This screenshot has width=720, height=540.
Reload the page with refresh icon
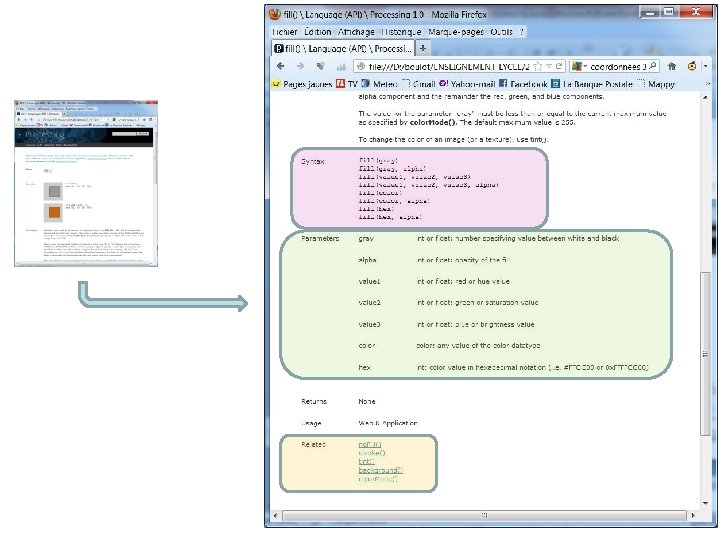click(559, 66)
